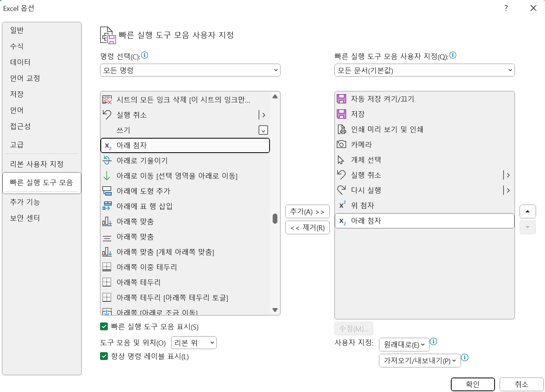
Task: Click the undo icon in the right list
Action: 341,175
